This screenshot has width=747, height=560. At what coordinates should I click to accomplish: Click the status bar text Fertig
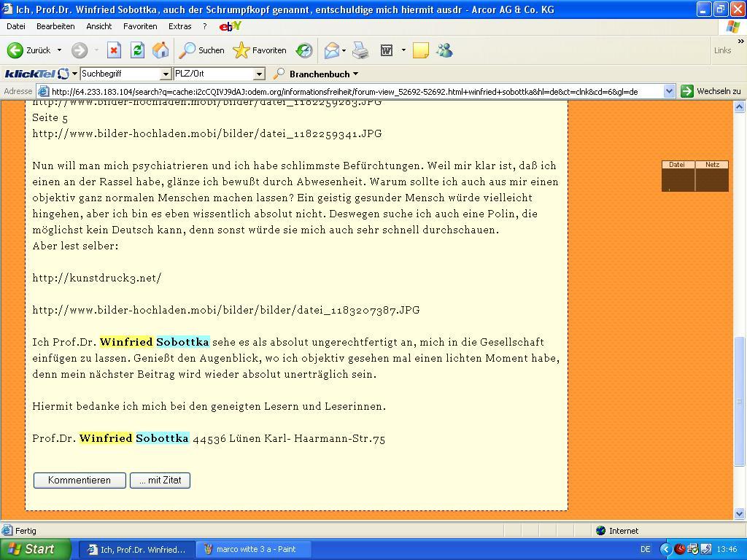pos(26,531)
